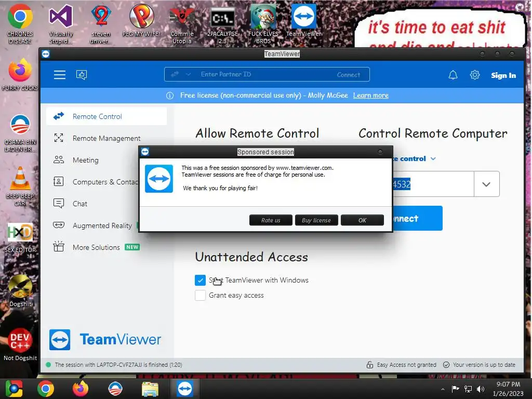Click the partner ID field showing 4532

pos(433,184)
